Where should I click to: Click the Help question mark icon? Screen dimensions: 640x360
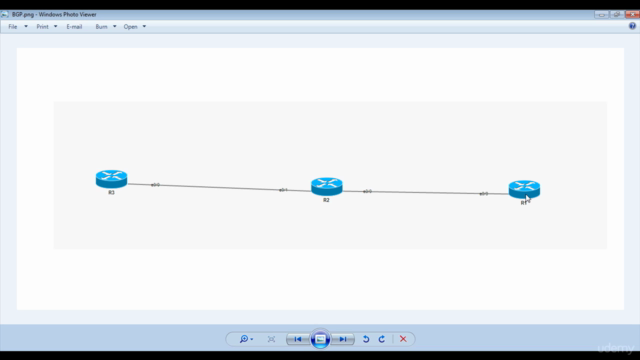[x=632, y=26]
